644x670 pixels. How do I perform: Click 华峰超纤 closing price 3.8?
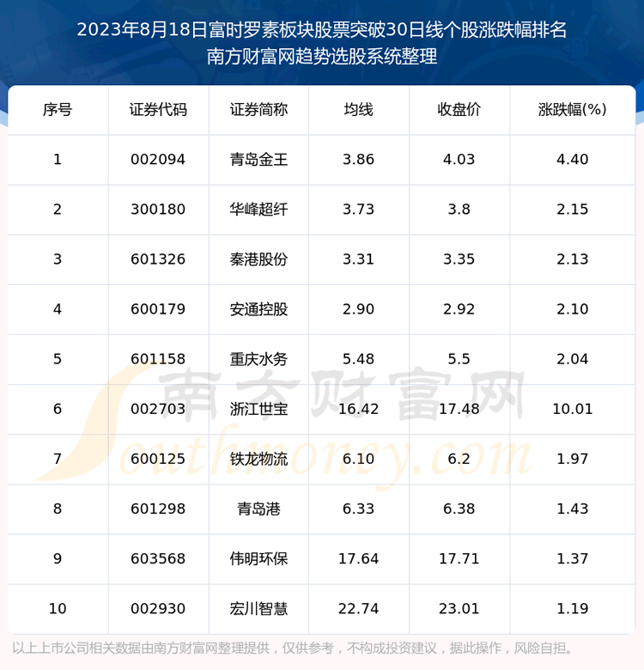tap(459, 210)
